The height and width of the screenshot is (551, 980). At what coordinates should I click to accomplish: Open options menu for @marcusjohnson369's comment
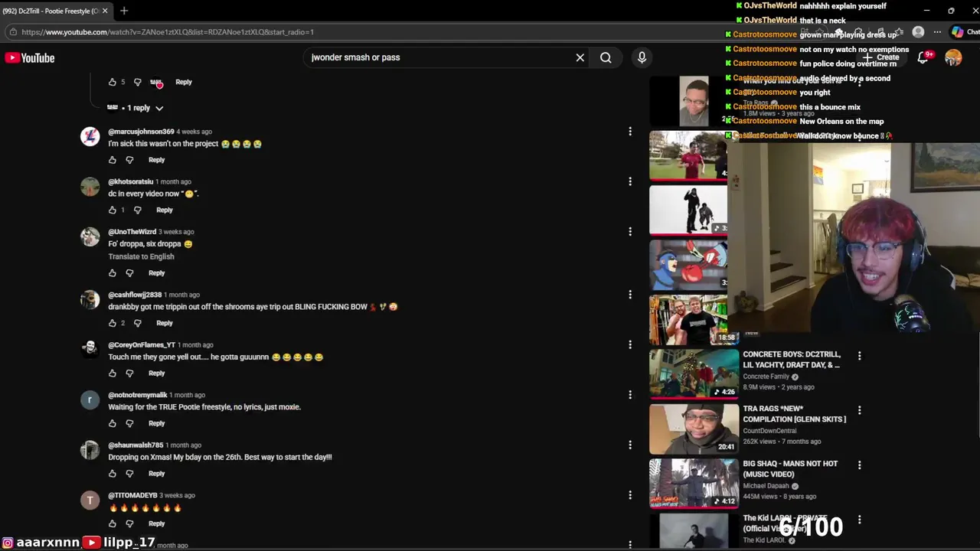pyautogui.click(x=630, y=132)
